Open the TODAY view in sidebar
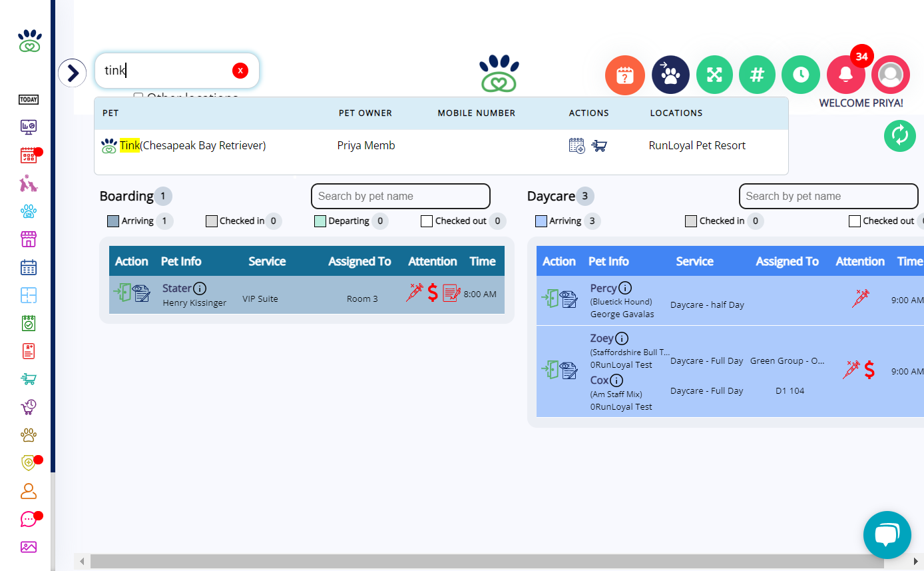 29,99
